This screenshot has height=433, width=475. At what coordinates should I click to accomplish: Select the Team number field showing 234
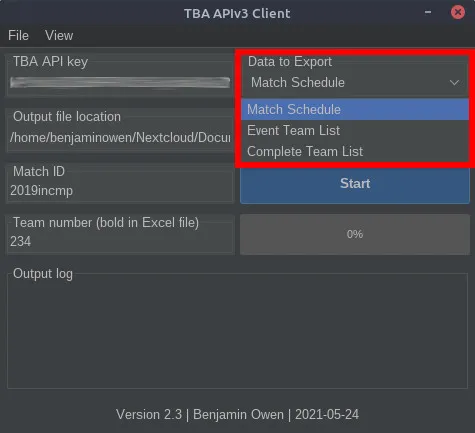coord(120,241)
